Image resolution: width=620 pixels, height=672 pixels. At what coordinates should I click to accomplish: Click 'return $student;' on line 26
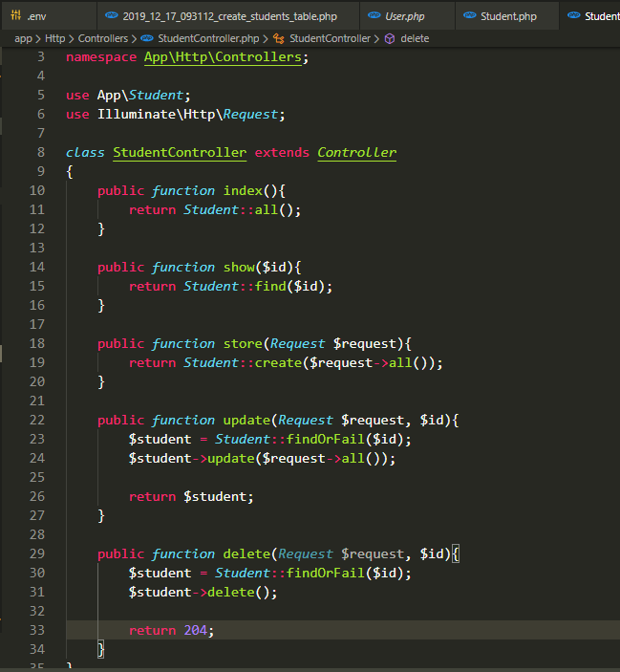point(191,497)
